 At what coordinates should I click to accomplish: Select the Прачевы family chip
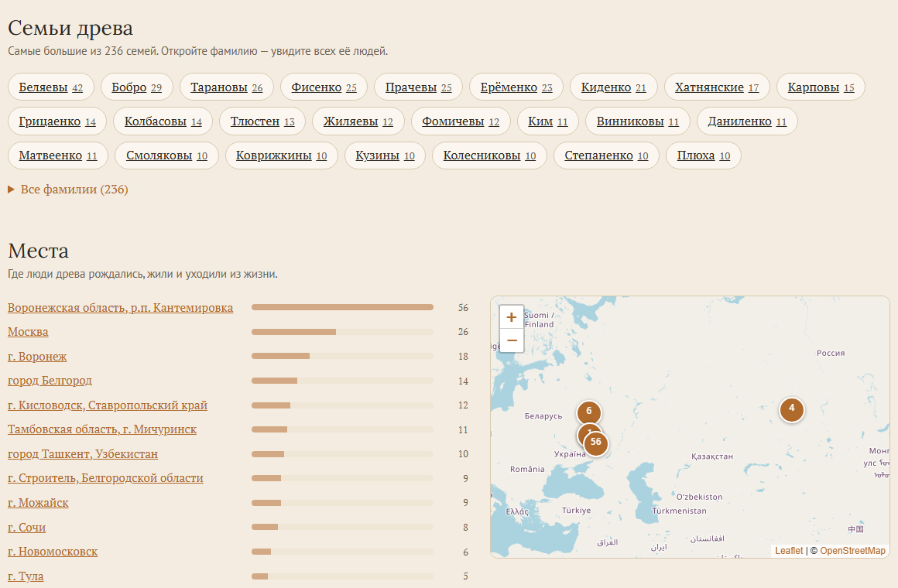coord(419,87)
